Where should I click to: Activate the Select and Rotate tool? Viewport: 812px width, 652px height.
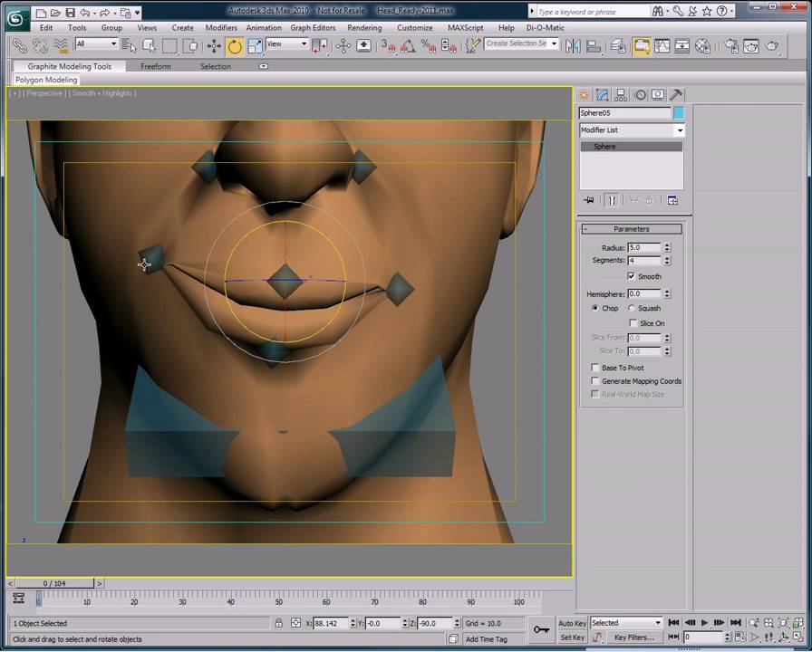click(235, 46)
